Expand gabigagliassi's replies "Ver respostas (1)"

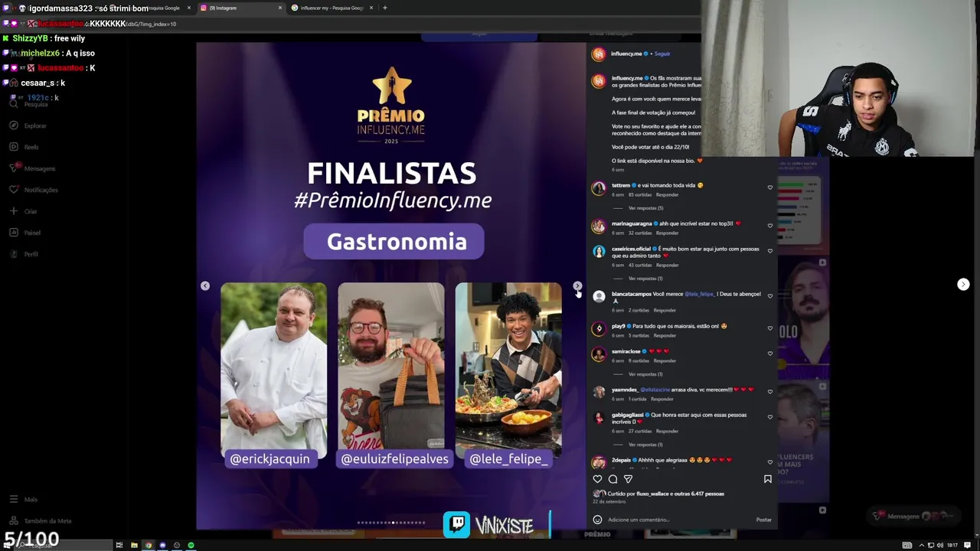[645, 445]
